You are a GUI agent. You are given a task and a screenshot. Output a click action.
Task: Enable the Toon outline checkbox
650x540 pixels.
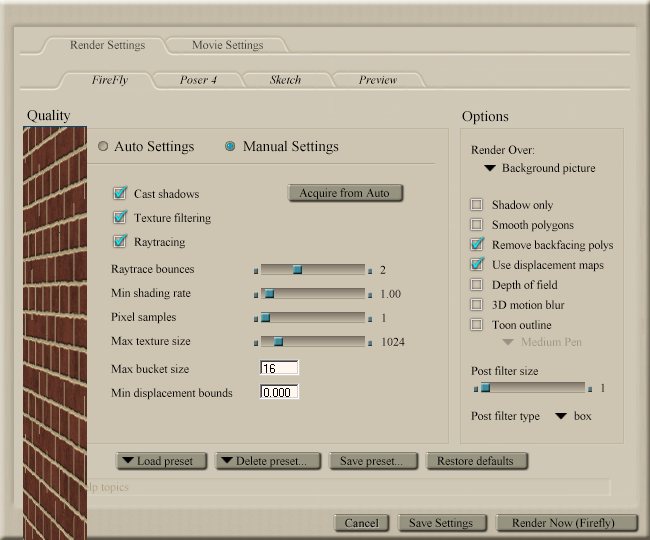tap(477, 325)
